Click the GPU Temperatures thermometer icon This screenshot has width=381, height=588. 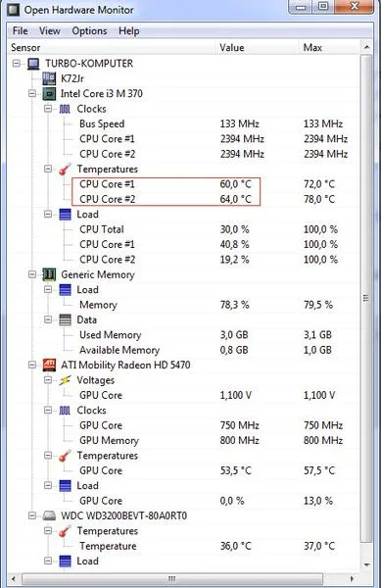65,456
